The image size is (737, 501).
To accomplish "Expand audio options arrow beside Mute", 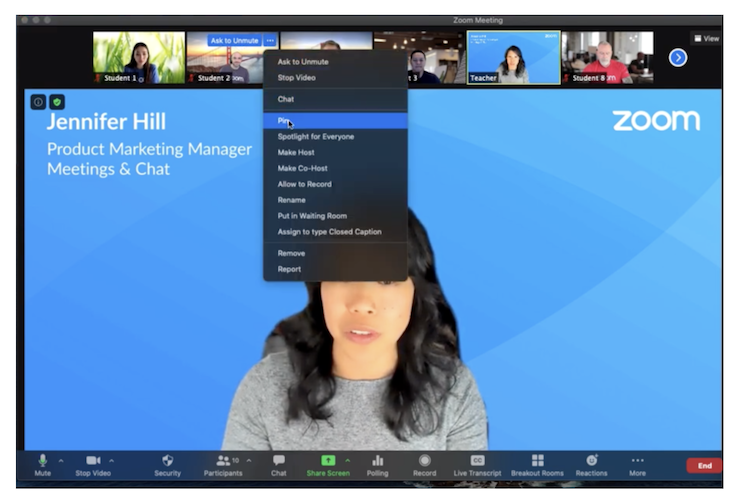I will (61, 461).
